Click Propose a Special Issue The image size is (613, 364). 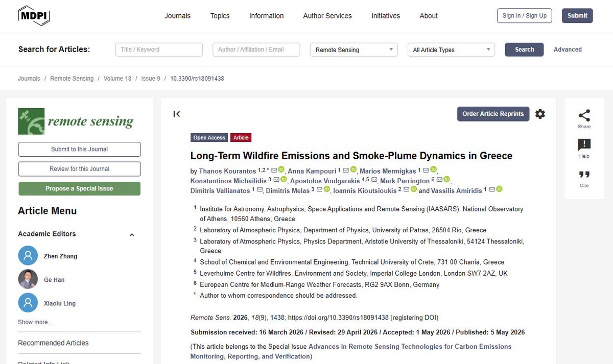[79, 188]
